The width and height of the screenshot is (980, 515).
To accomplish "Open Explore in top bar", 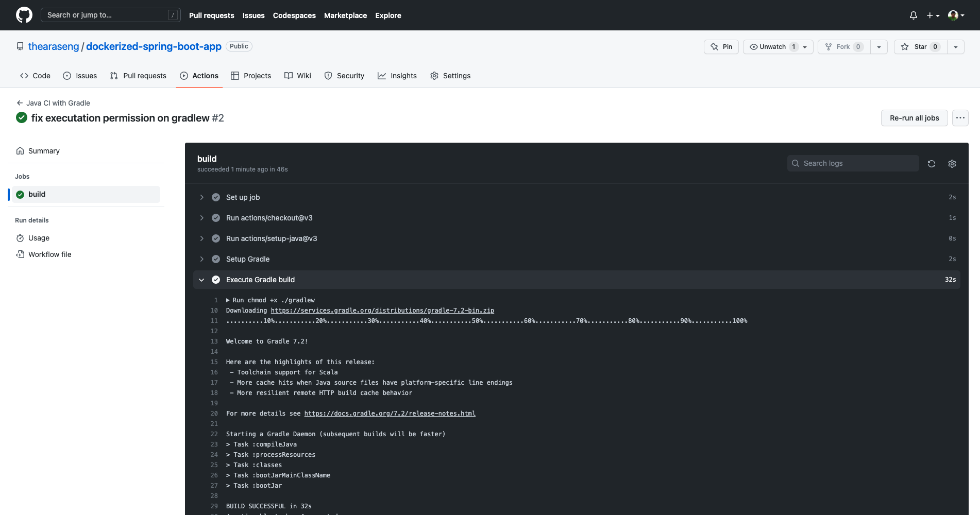I will pos(388,15).
